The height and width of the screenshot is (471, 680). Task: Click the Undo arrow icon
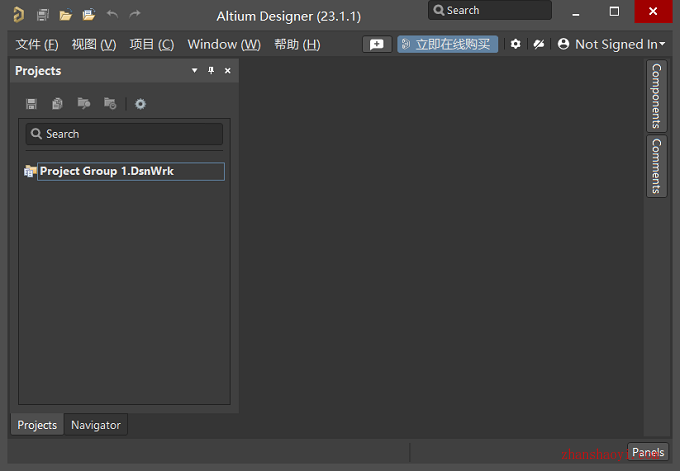click(112, 14)
